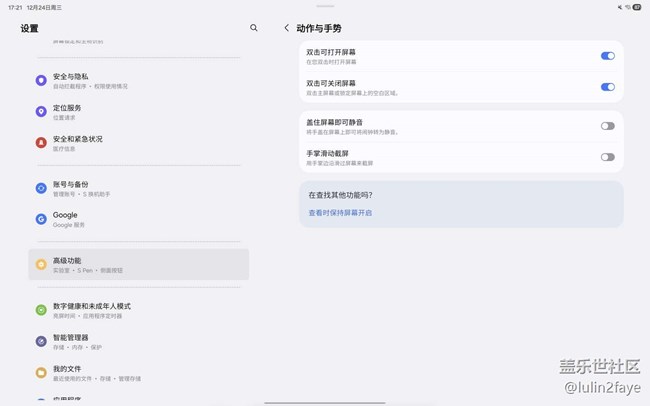Tap the 智能管理器 icon
The height and width of the screenshot is (406, 650).
[x=41, y=341]
